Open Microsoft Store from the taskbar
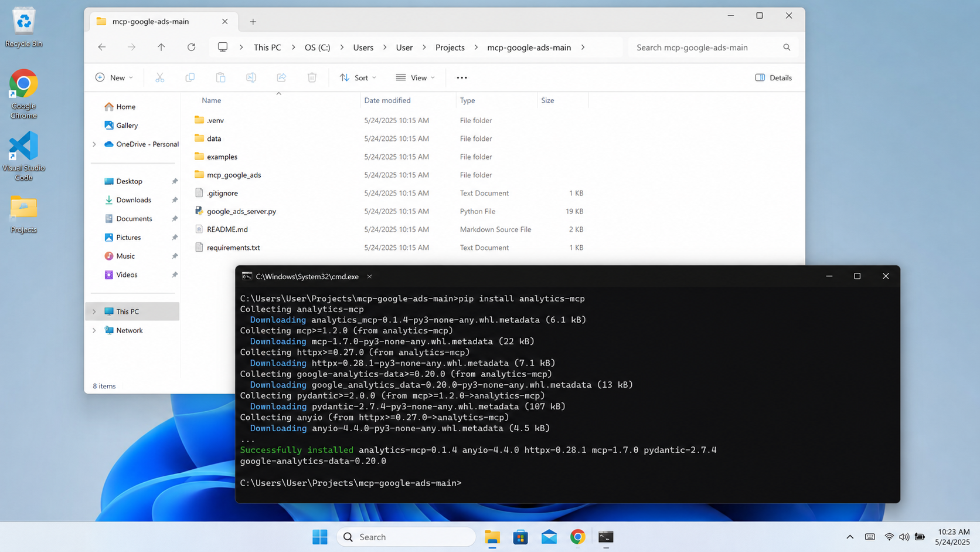The height and width of the screenshot is (552, 980). point(520,537)
